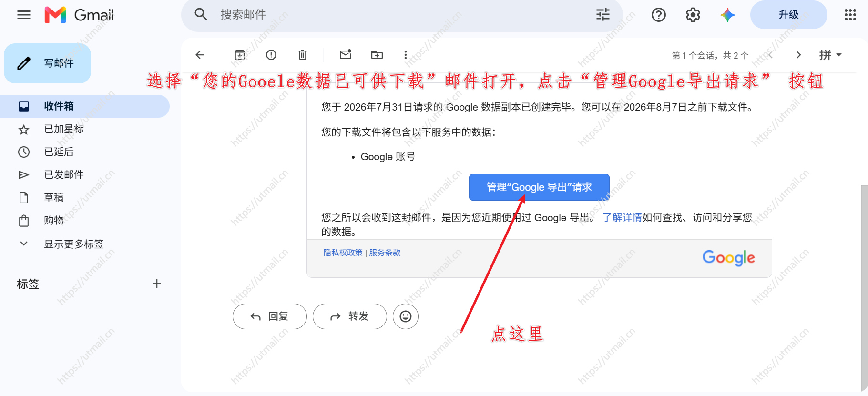Click the Gemini sparkle icon
The height and width of the screenshot is (396, 868).
(x=727, y=15)
